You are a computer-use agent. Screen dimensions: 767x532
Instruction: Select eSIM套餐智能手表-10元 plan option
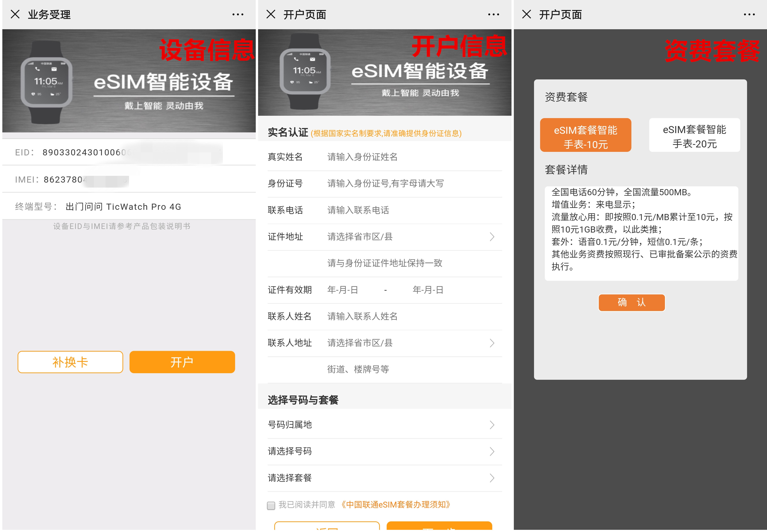586,135
